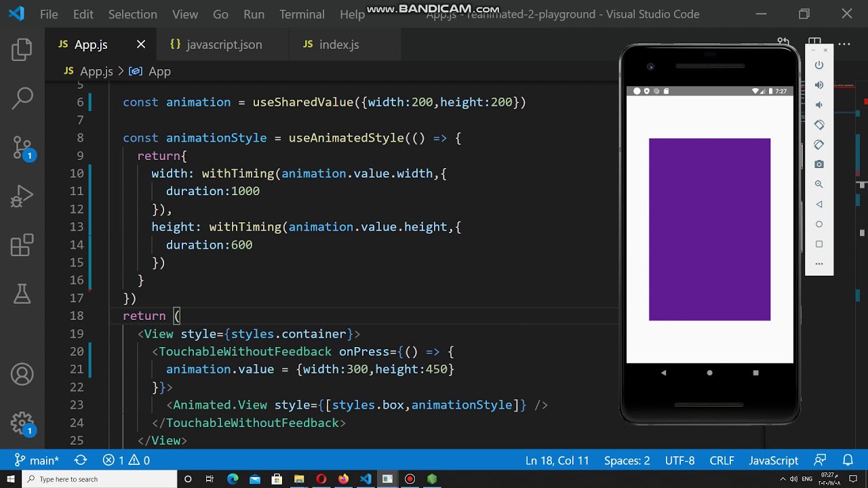Change encoding via UTF-8
Screen dimensions: 868x488
coord(680,460)
